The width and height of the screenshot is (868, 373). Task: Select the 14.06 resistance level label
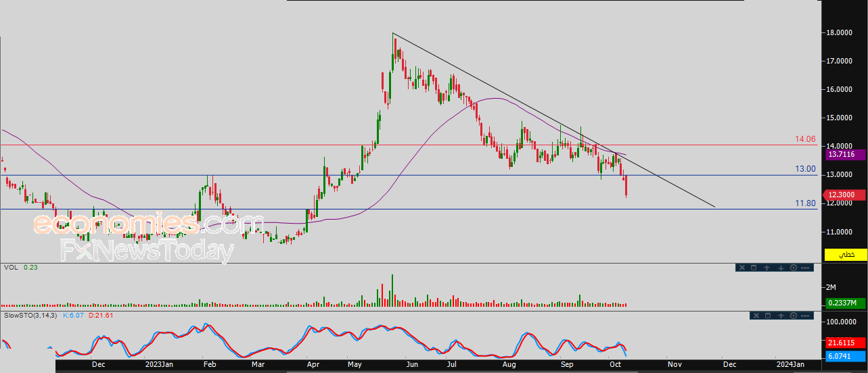[x=805, y=139]
